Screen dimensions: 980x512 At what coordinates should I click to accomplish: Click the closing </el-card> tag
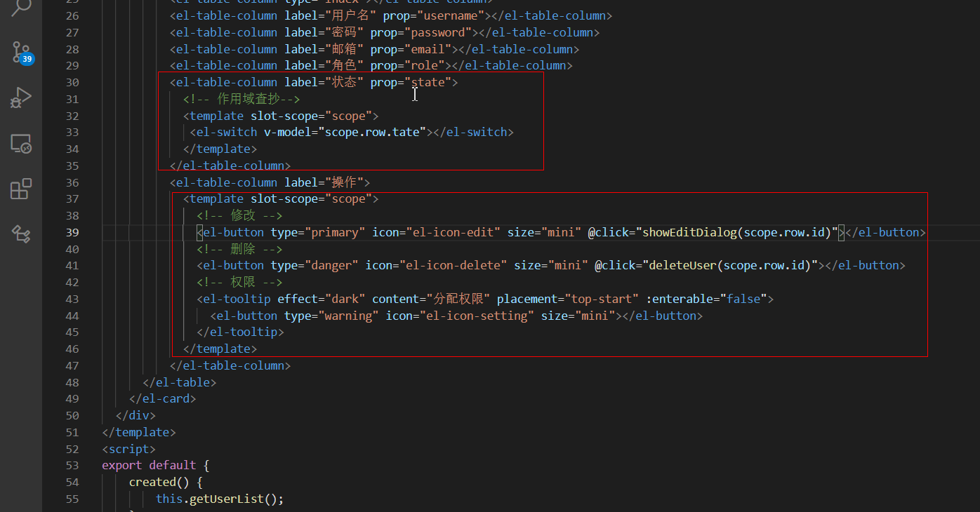(x=163, y=398)
